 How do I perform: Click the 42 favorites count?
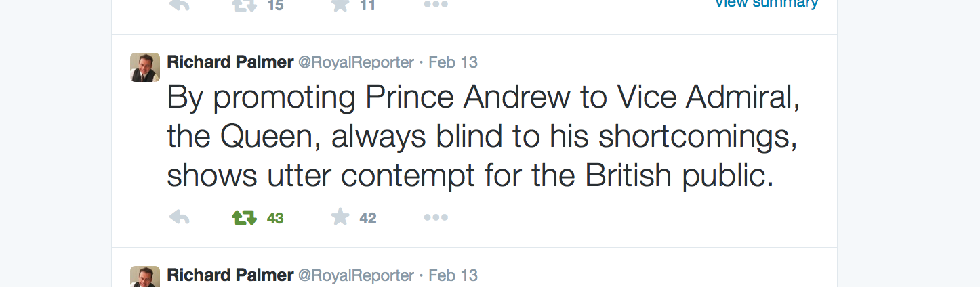click(368, 218)
